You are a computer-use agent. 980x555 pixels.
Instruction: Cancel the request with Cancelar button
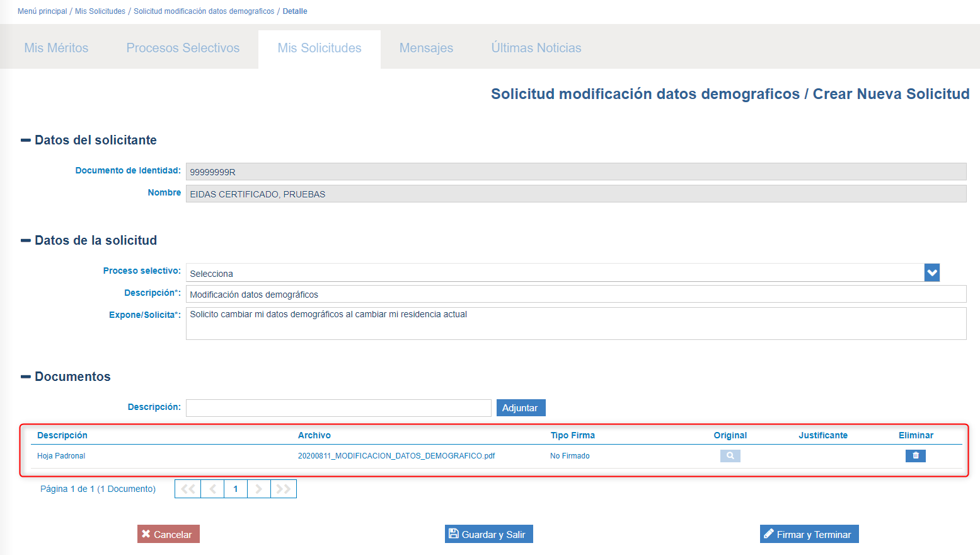pyautogui.click(x=168, y=534)
